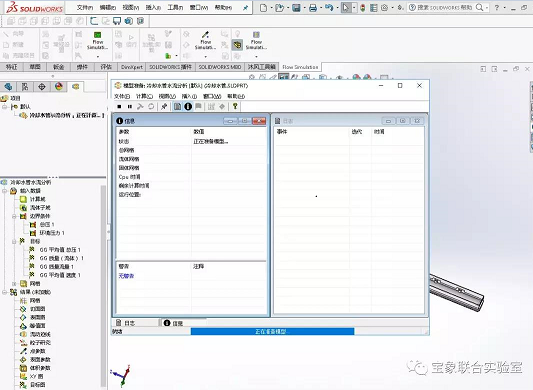Toggle the log window icon in solver toolbar
533x390 pixels.
(177, 106)
